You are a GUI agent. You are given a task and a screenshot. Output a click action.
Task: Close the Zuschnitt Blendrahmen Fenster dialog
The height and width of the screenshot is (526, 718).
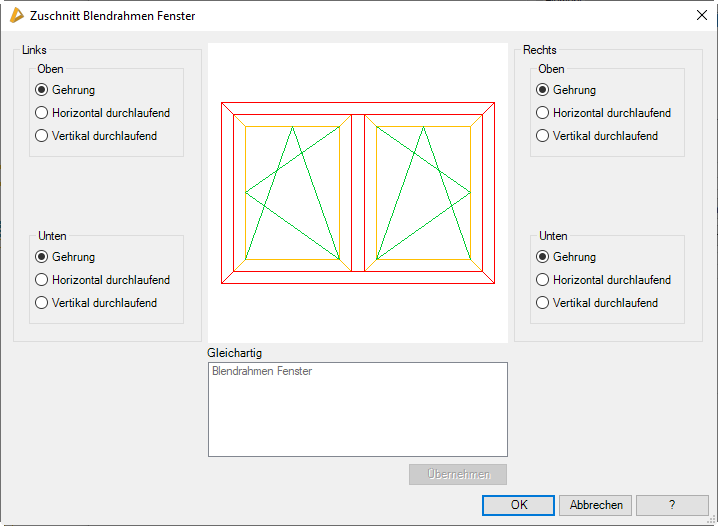point(701,16)
